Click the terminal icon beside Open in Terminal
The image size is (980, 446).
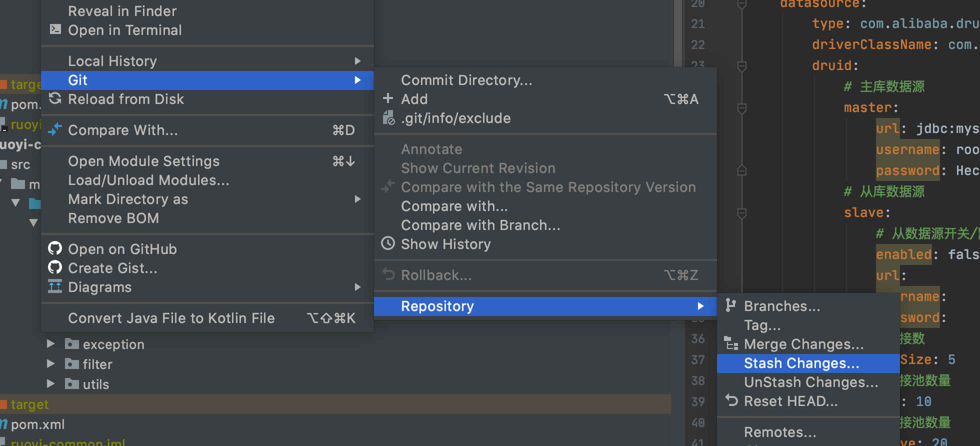[x=55, y=29]
